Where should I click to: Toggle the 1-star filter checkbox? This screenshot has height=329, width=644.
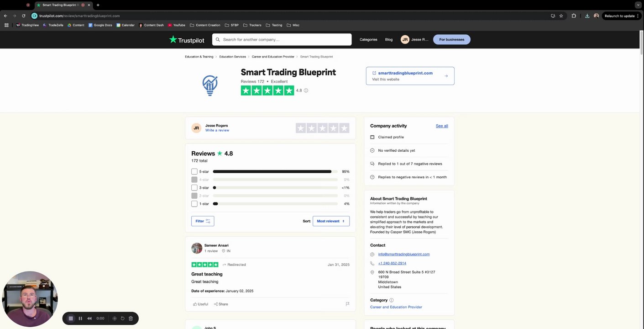(x=194, y=204)
